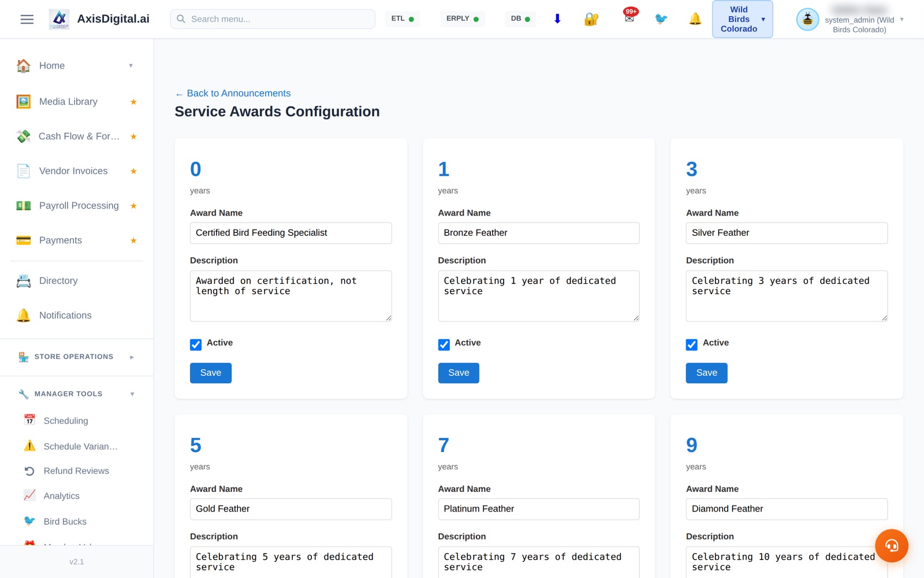Open the padlock security icon

point(591,19)
